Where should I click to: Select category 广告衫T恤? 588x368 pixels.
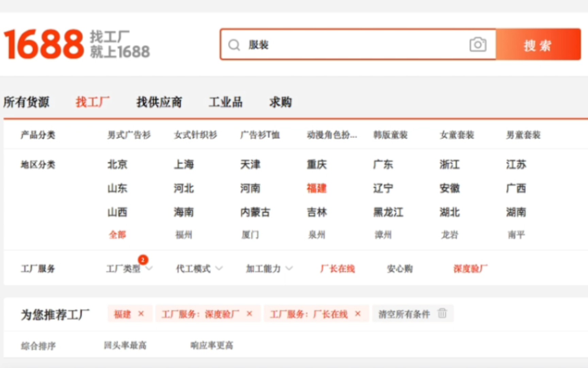[x=260, y=135]
